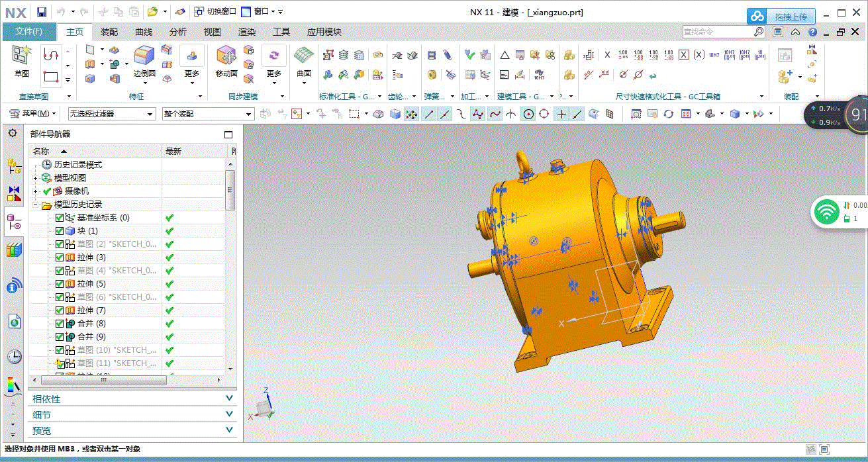Switch to the 装配 ribbon tab

coord(109,32)
